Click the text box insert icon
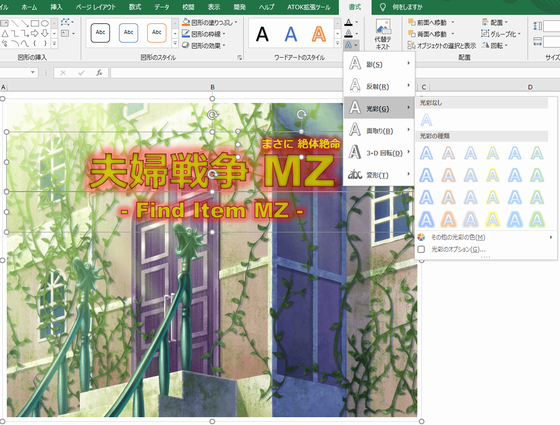This screenshot has width=560, height=425. tap(66, 34)
